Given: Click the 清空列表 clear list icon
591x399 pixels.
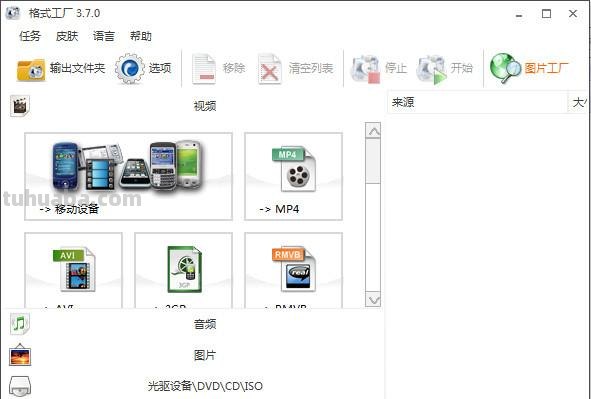Looking at the screenshot, I should point(269,69).
